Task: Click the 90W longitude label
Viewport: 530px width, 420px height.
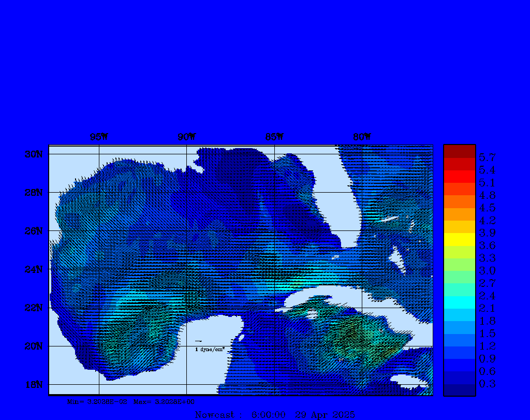Action: (187, 137)
